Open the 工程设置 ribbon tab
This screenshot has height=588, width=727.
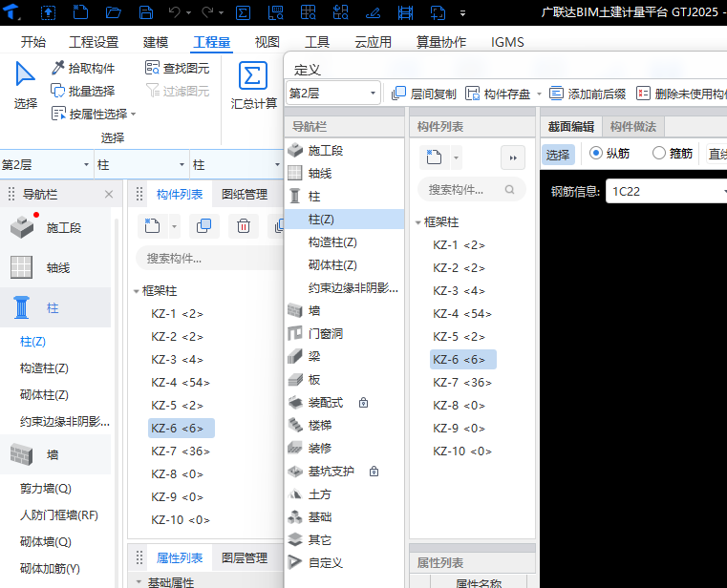[x=94, y=42]
